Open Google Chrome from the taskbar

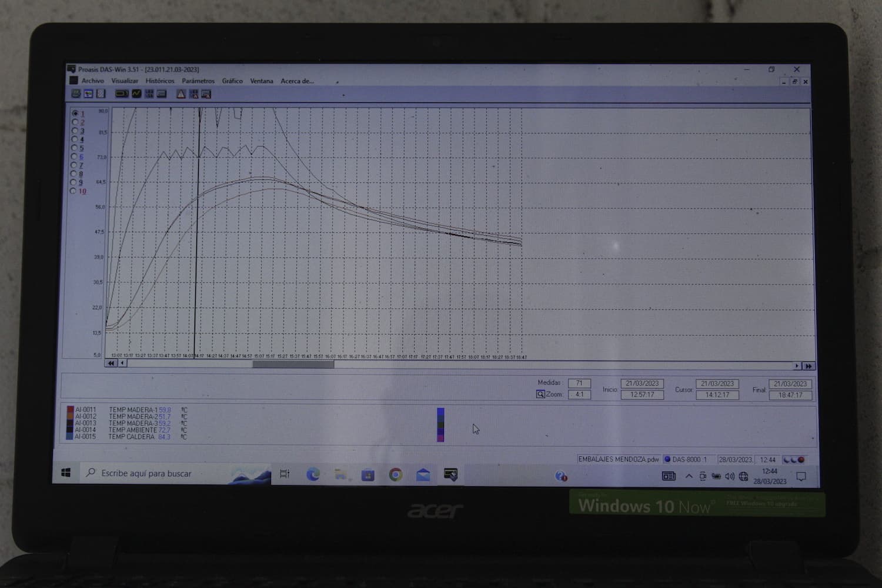[x=396, y=475]
